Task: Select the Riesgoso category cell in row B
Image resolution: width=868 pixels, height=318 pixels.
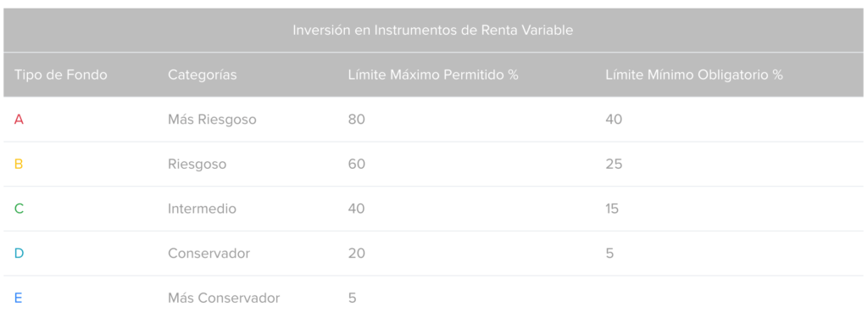Action: 197,164
